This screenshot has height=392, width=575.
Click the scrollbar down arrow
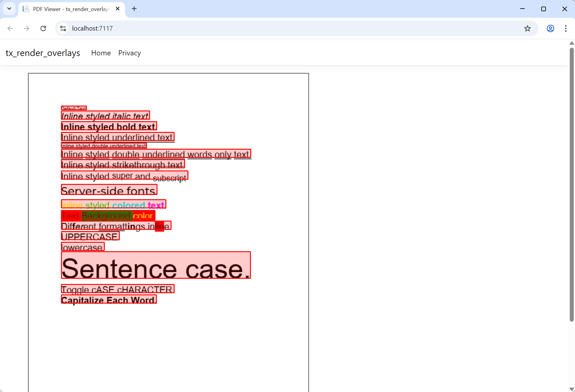[x=571, y=387]
